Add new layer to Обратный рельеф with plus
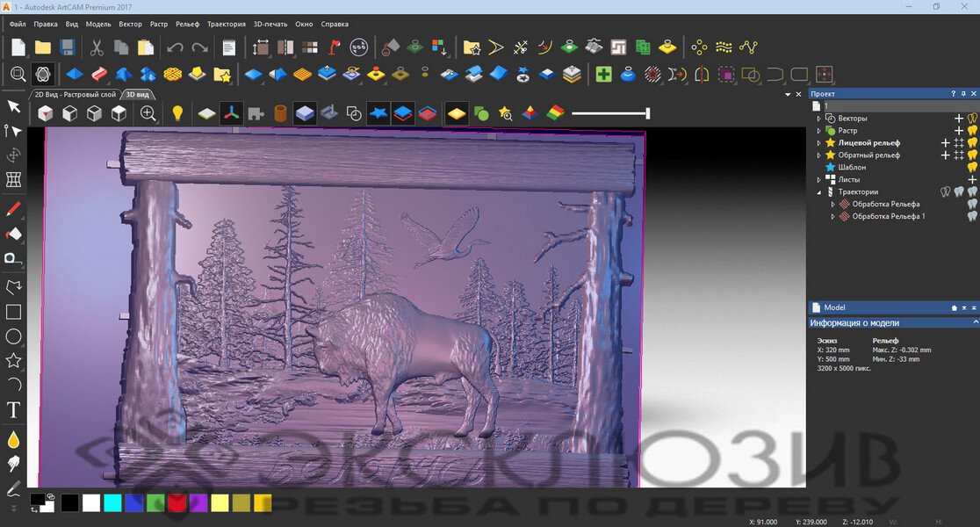 tap(946, 155)
